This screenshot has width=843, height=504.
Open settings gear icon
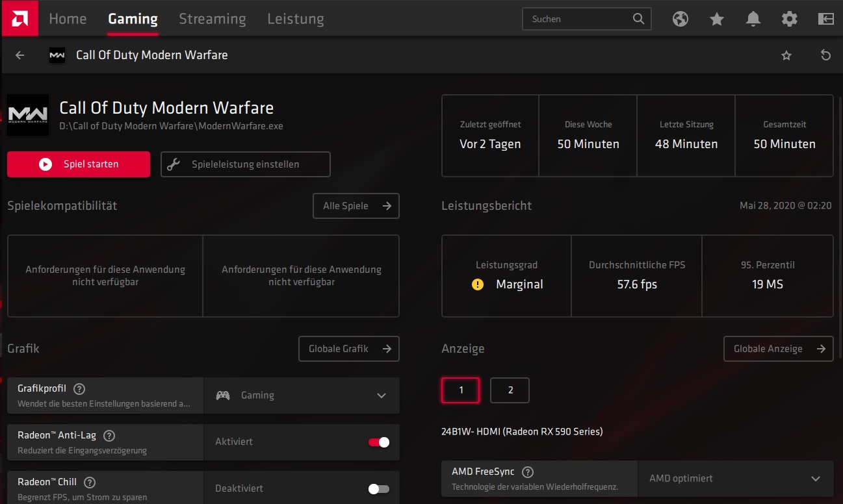tap(789, 19)
